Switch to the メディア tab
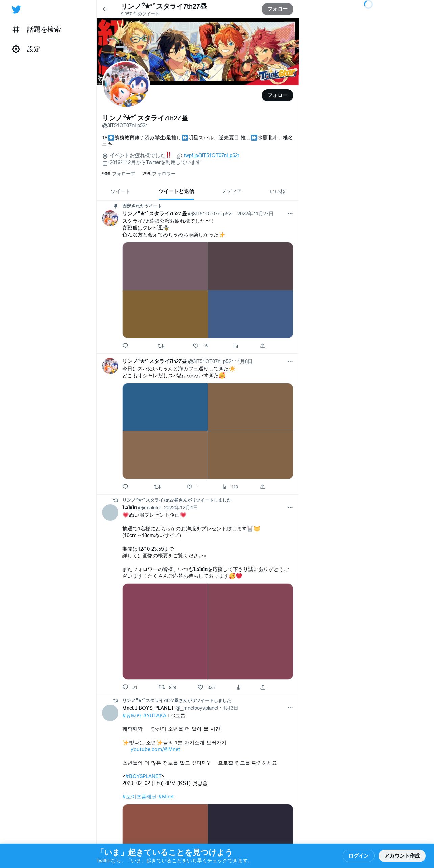 (x=232, y=191)
